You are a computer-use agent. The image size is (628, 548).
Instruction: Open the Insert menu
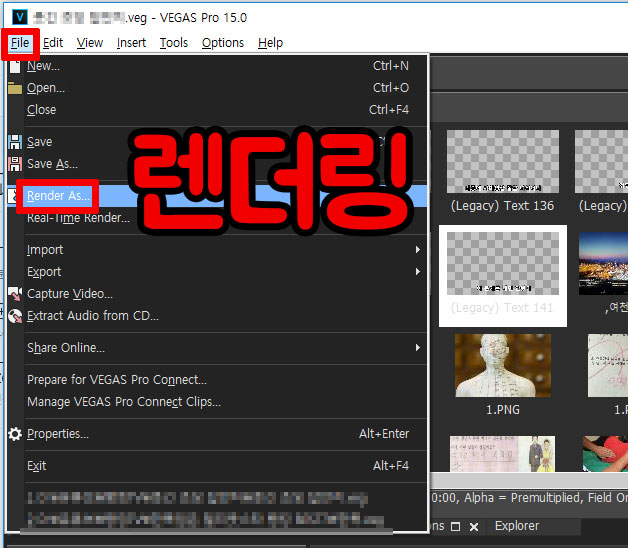point(131,42)
